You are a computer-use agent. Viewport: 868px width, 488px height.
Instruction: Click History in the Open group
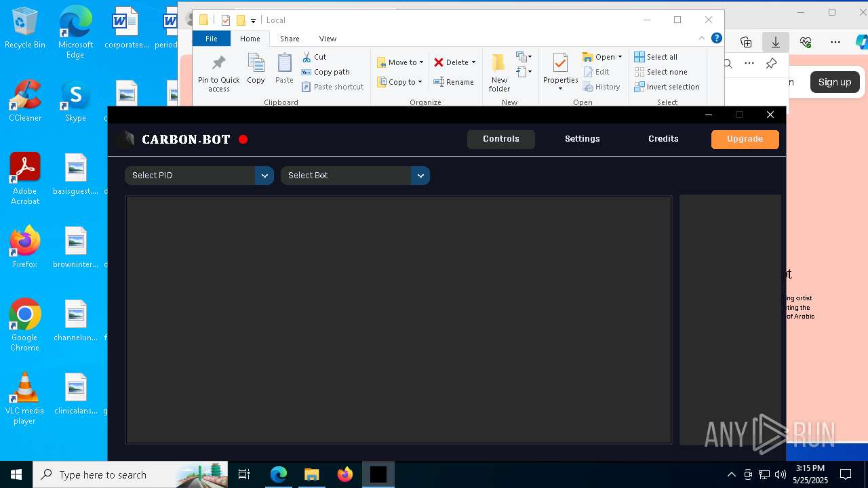tap(601, 87)
